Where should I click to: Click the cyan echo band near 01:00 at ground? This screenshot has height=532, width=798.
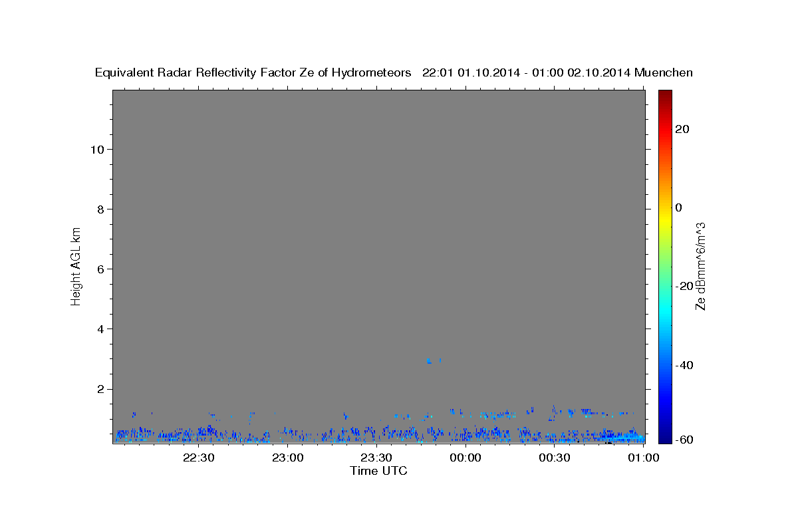tap(625, 438)
